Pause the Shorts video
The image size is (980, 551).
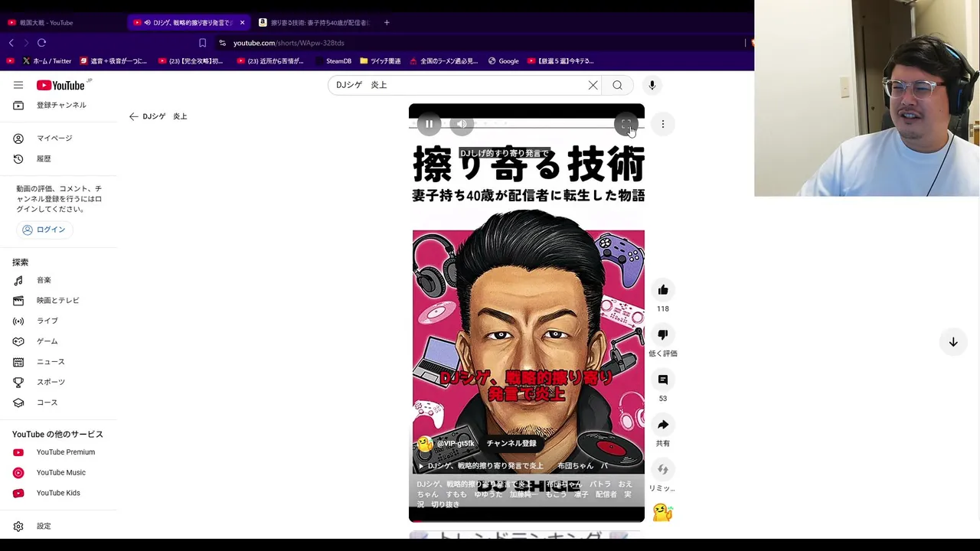coord(429,124)
